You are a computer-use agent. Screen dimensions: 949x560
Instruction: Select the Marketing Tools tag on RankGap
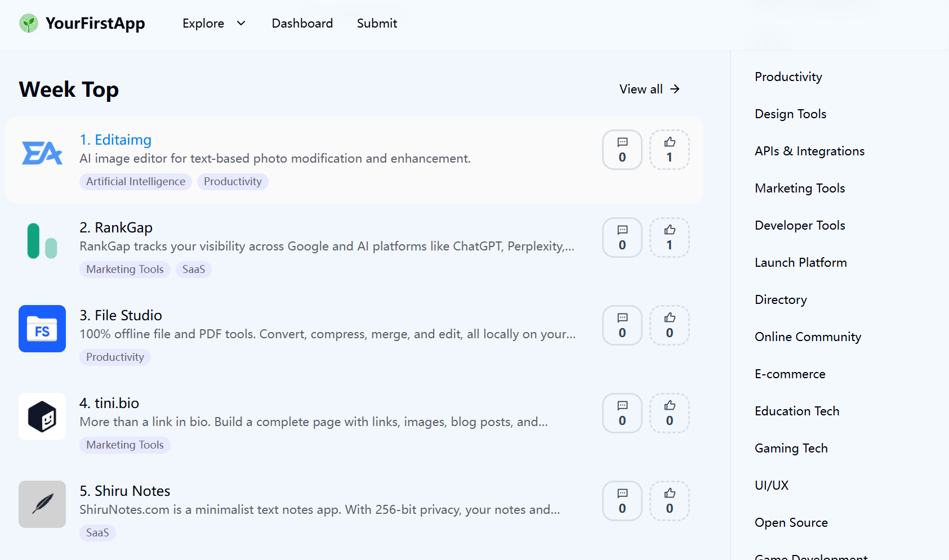click(x=125, y=270)
